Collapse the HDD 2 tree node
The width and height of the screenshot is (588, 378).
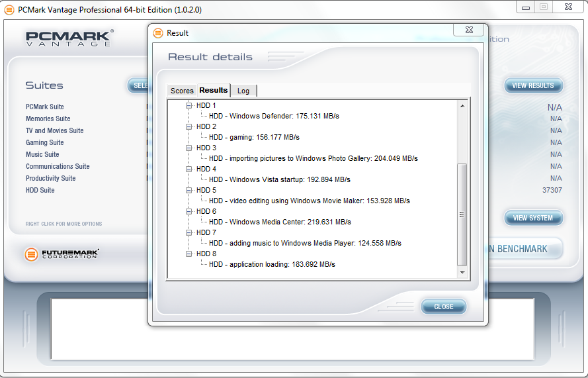click(189, 126)
